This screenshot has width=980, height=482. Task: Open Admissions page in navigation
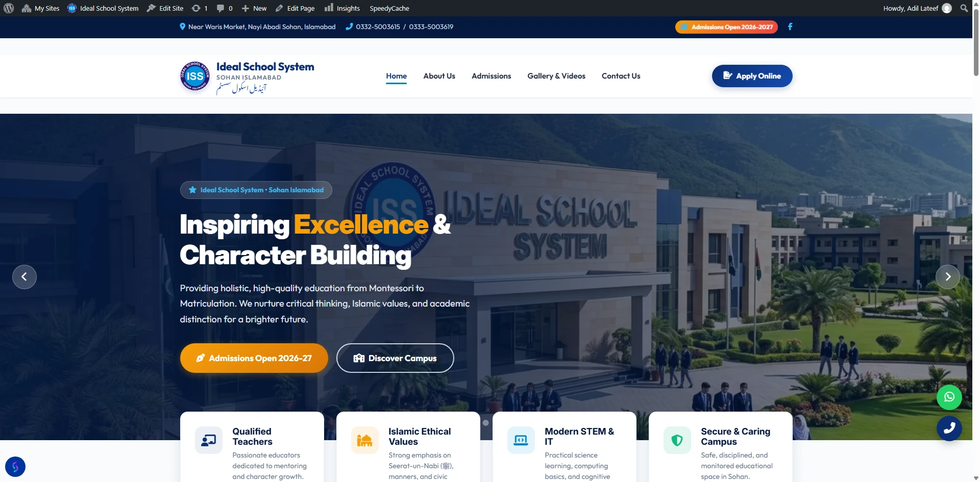click(491, 76)
